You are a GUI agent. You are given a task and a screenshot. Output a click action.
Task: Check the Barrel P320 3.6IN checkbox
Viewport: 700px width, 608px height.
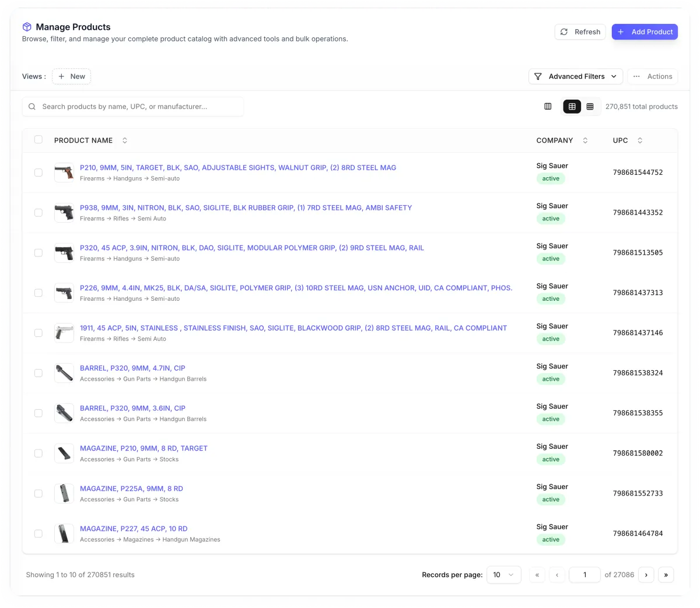(x=38, y=413)
